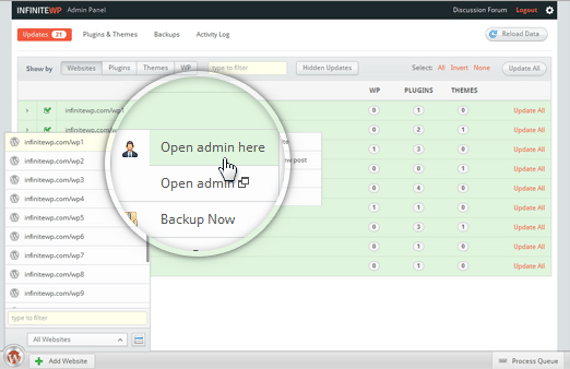The width and height of the screenshot is (570, 369).
Task: Expand the first infinitewp.com/wp1 update row
Action: pyautogui.click(x=27, y=110)
